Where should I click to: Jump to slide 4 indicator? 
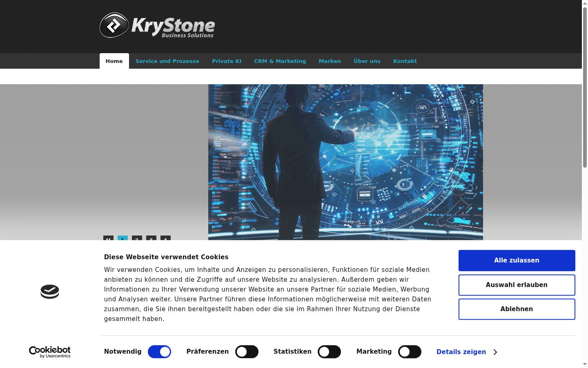coord(165,238)
